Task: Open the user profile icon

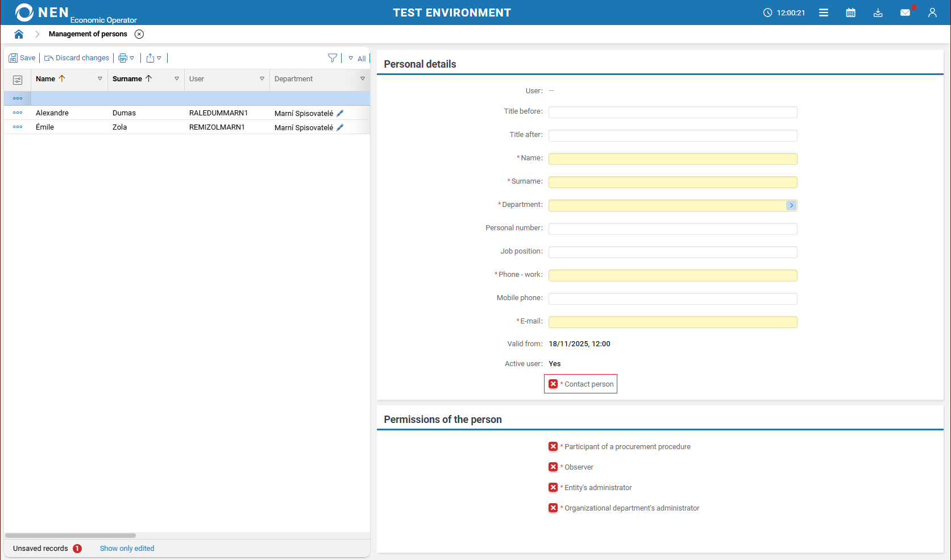Action: pyautogui.click(x=932, y=12)
